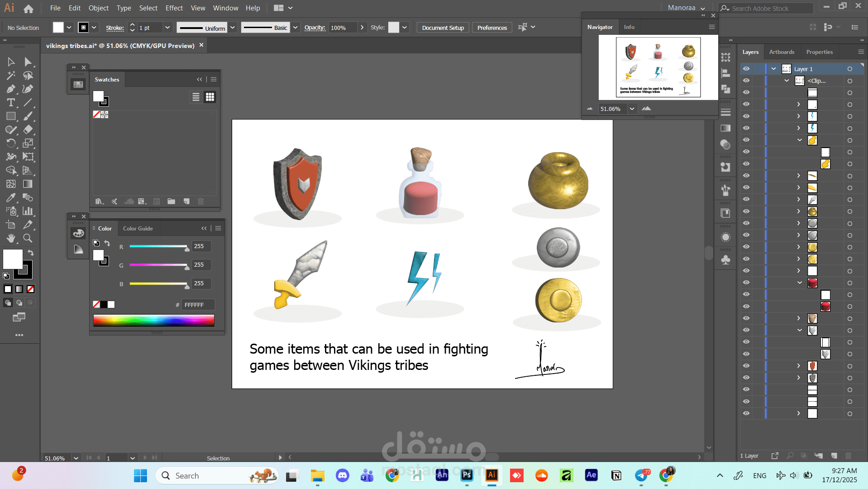Select the Magic Wand tool
This screenshot has width=868, height=489.
pyautogui.click(x=11, y=75)
